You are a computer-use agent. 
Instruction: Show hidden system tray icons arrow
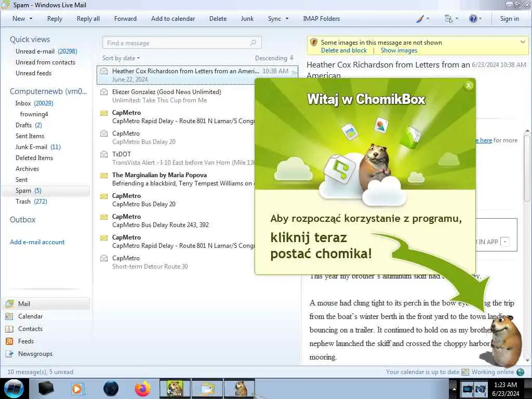(x=454, y=389)
